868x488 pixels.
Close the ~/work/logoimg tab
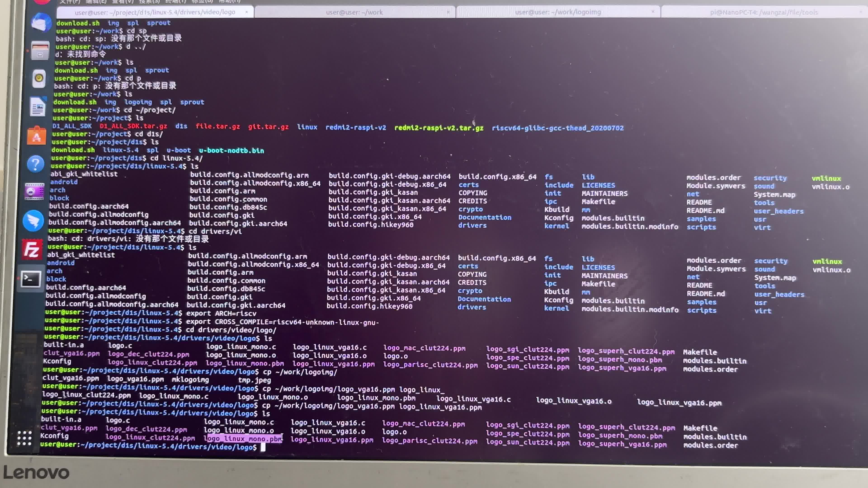pos(653,12)
